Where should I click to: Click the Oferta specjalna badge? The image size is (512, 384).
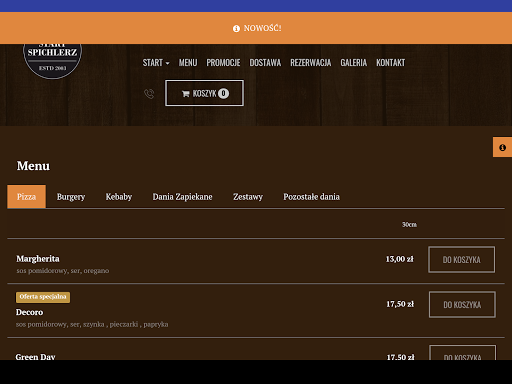43,297
